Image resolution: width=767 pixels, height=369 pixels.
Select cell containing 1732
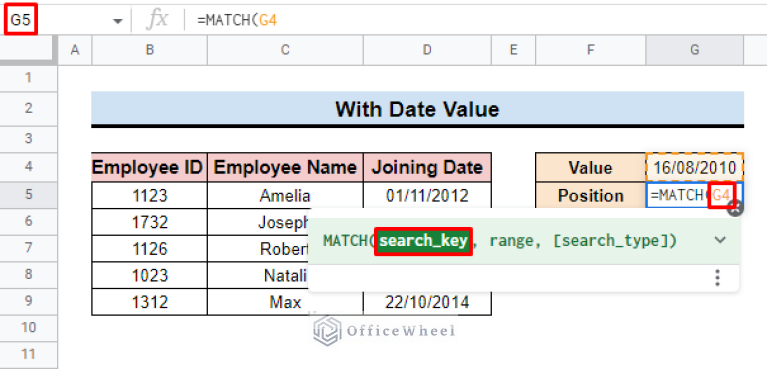tap(149, 222)
